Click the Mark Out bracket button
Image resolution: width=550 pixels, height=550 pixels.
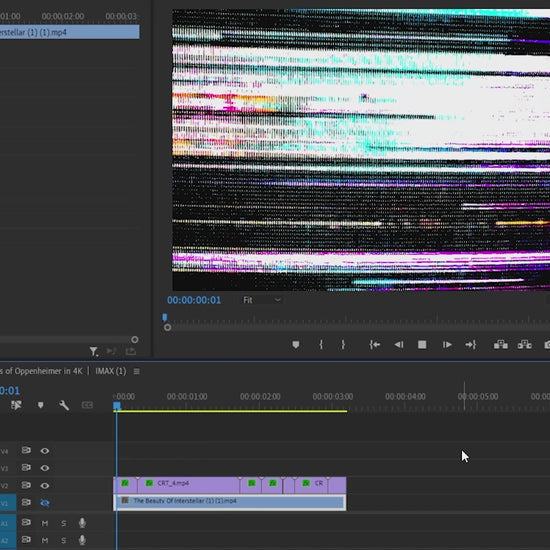343,345
